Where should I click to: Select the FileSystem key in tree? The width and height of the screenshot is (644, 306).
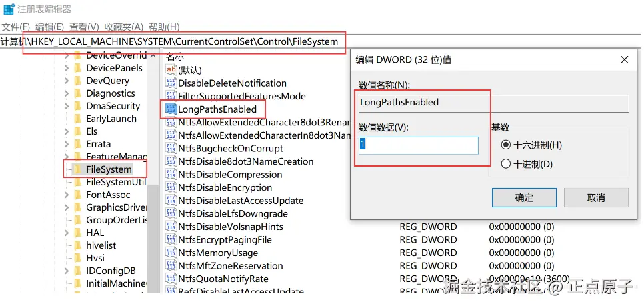pos(109,169)
